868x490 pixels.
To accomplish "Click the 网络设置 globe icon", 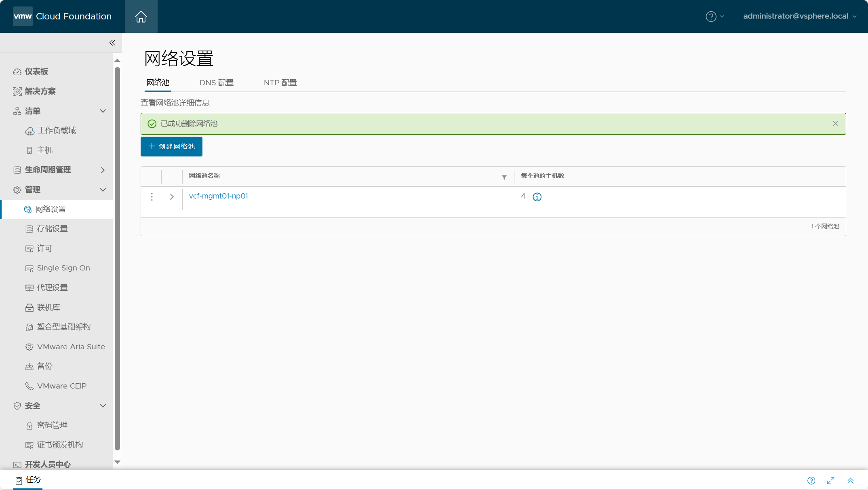I will pos(27,209).
